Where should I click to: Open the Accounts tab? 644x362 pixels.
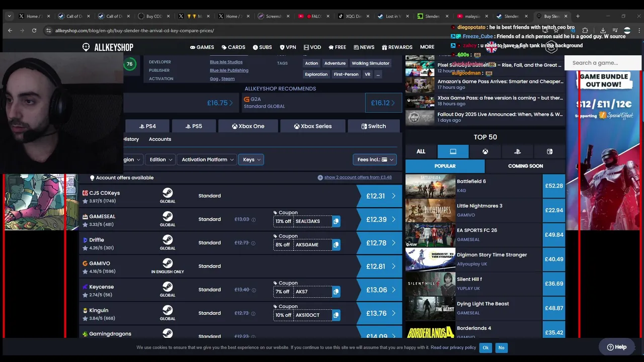(x=160, y=139)
